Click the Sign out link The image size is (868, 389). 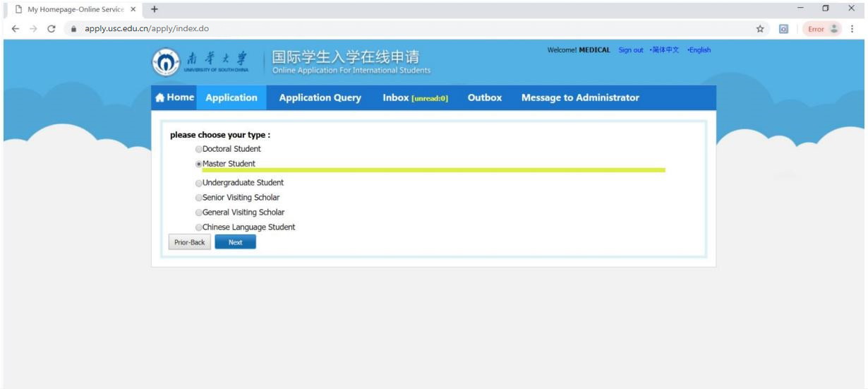coord(630,50)
